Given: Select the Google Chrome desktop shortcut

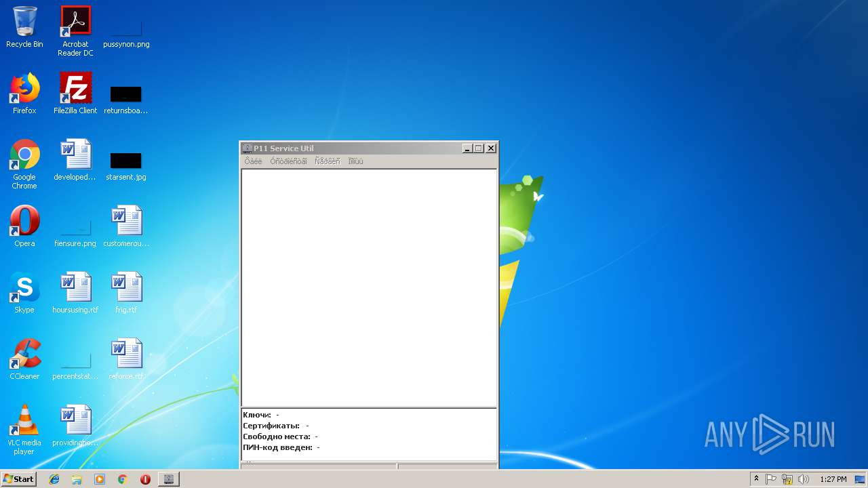Looking at the screenshot, I should (24, 164).
